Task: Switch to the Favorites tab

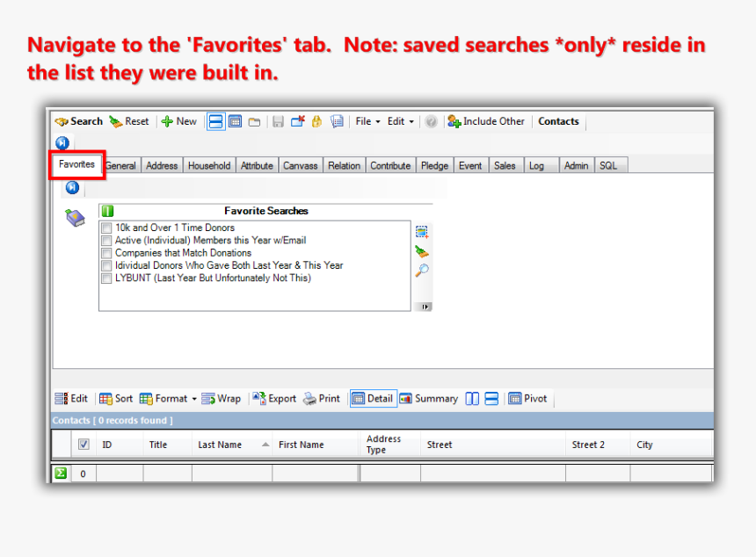Action: click(76, 164)
